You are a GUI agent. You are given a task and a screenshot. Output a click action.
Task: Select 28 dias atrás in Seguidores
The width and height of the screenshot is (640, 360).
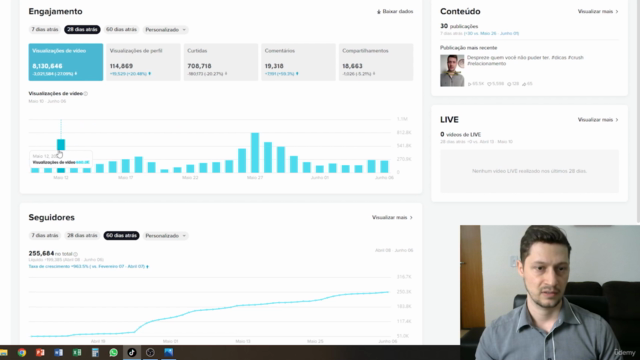82,236
